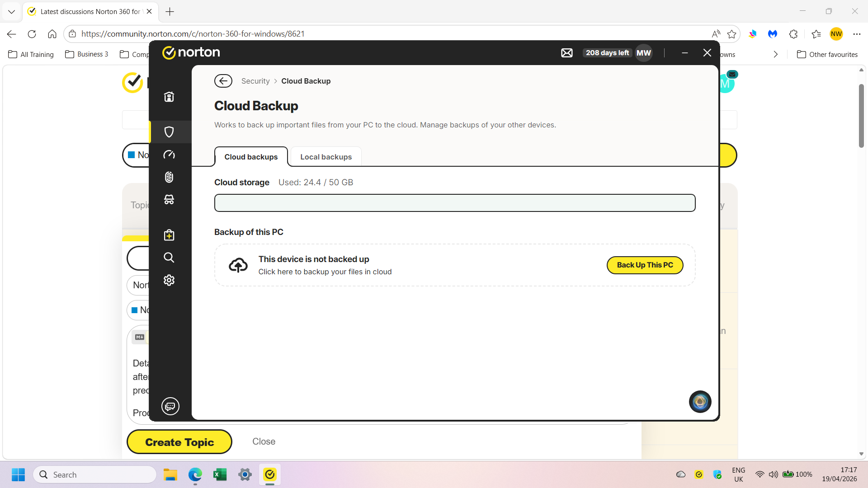The width and height of the screenshot is (868, 488).
Task: Open the browser settings ellipsis menu
Action: 857,34
